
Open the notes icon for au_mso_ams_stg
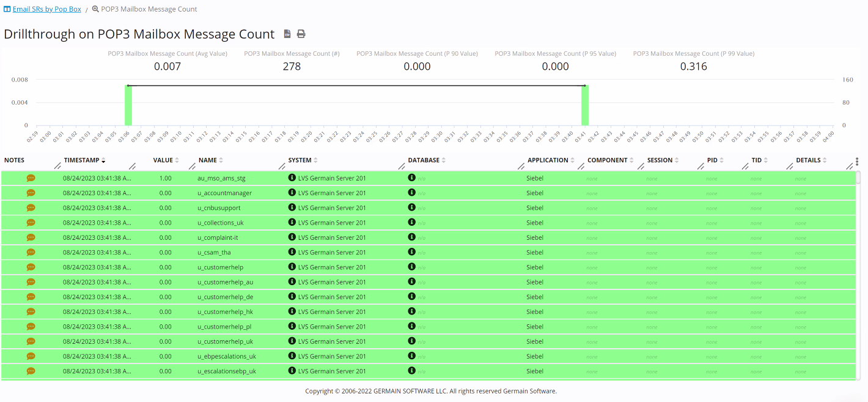click(x=31, y=178)
